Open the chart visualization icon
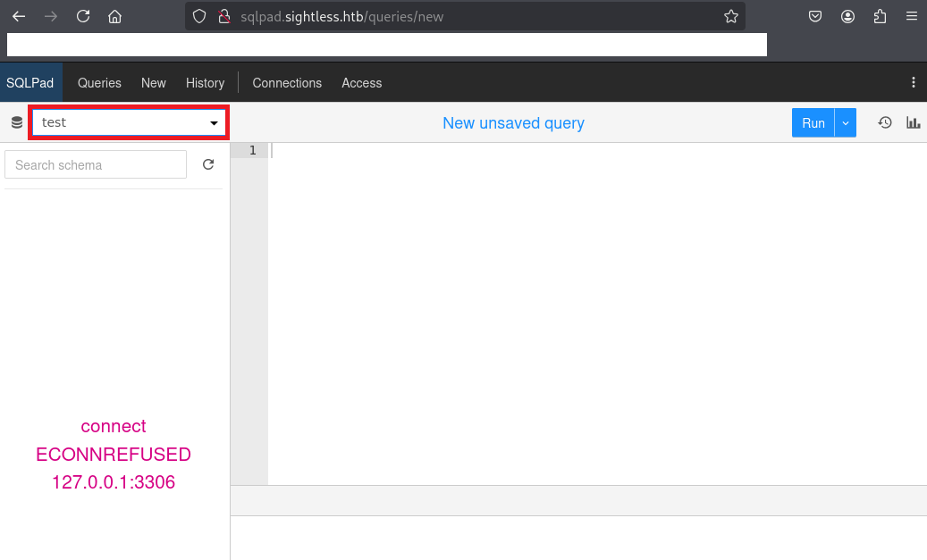This screenshot has width=927, height=560. (913, 122)
